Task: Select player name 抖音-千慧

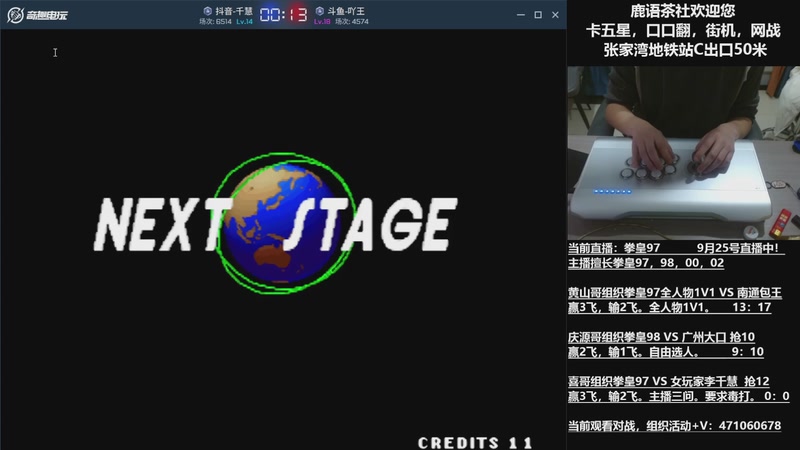Action: [x=234, y=11]
